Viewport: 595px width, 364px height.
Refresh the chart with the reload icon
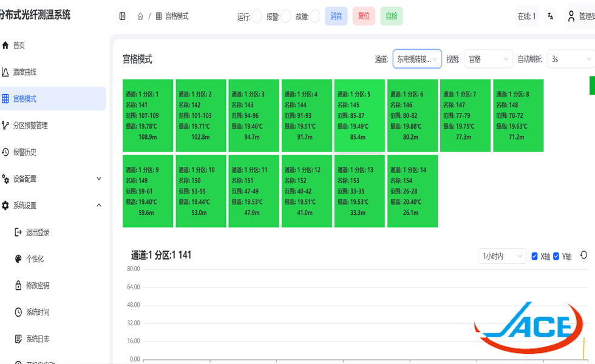coord(583,255)
